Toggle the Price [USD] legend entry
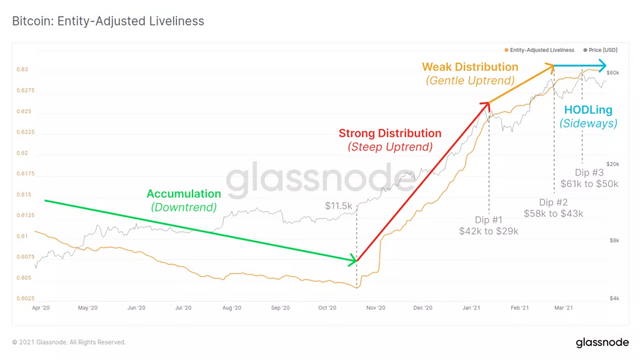The width and height of the screenshot is (640, 360). pos(600,50)
